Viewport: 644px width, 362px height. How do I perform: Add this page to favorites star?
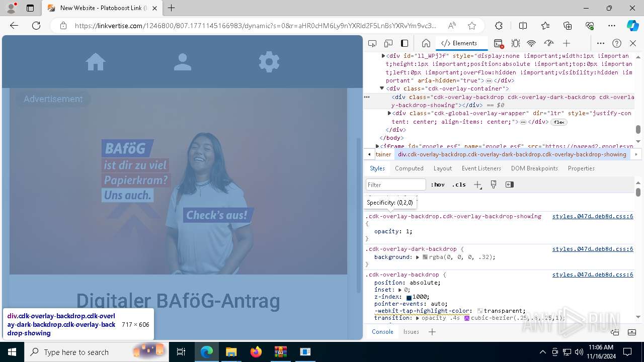click(x=471, y=26)
